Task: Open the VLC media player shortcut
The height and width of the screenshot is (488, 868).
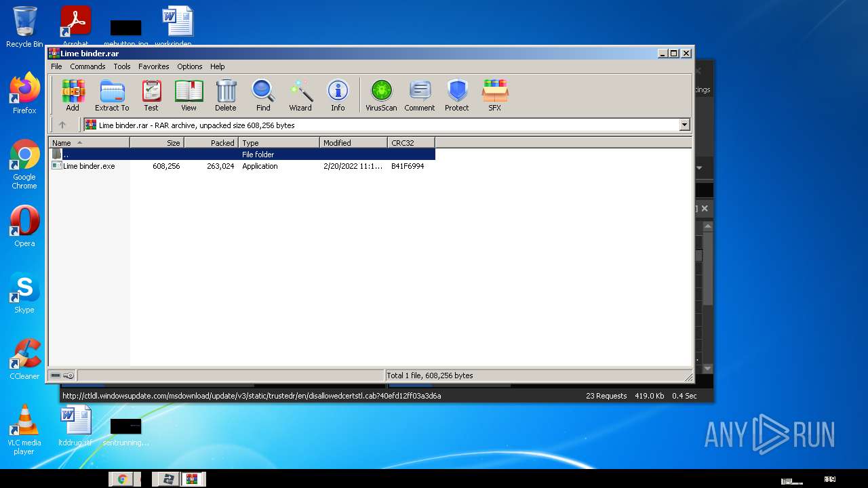Action: coord(24,430)
